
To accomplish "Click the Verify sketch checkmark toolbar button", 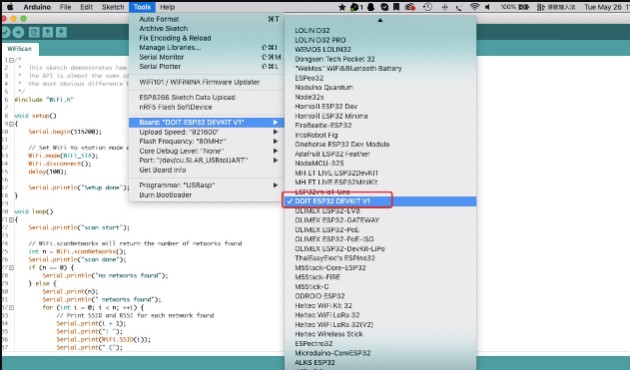I will coord(5,32).
